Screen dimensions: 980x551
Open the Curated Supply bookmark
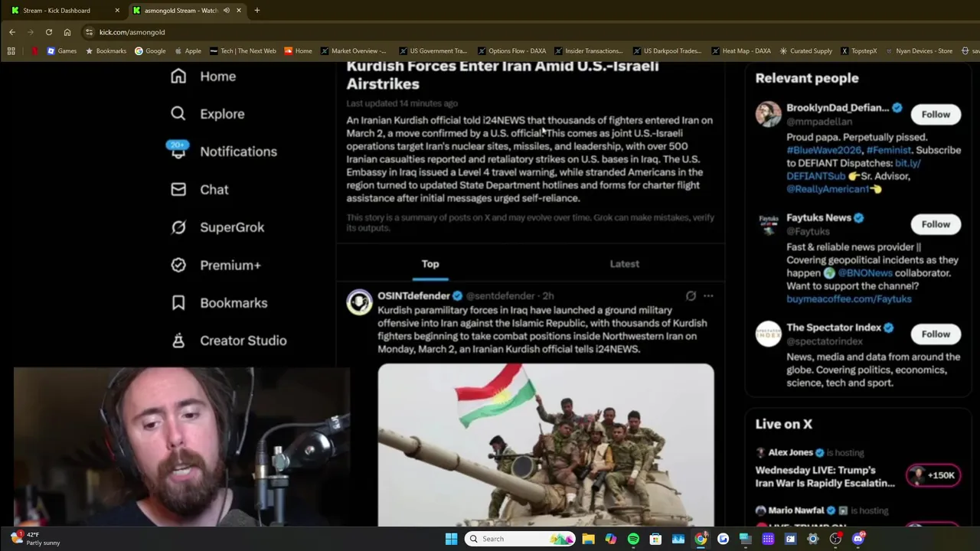(805, 51)
